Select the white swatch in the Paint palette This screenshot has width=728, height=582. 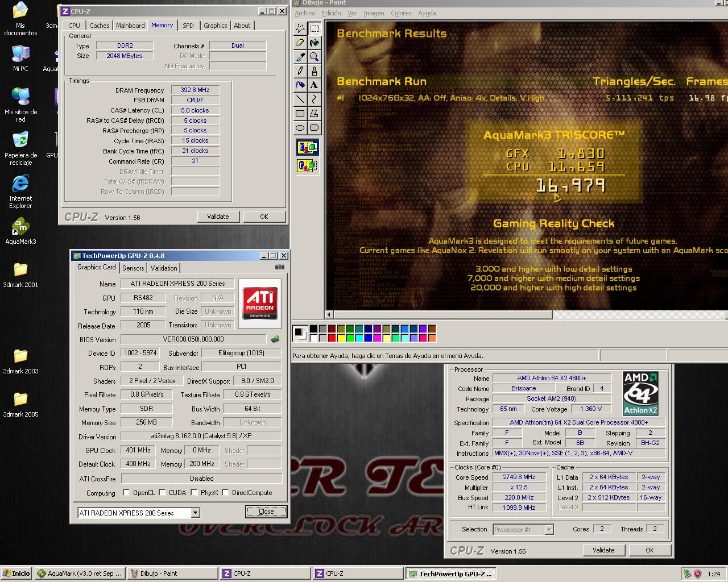[313, 338]
